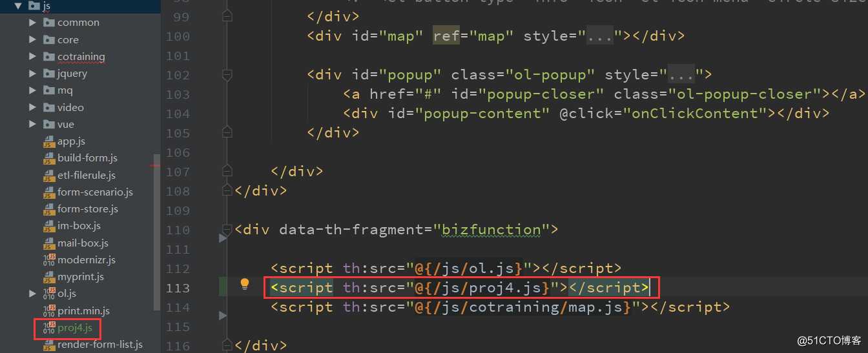Screen dimensions: 868x353
Task: Click line number 111 in gutter
Action: [178, 249]
